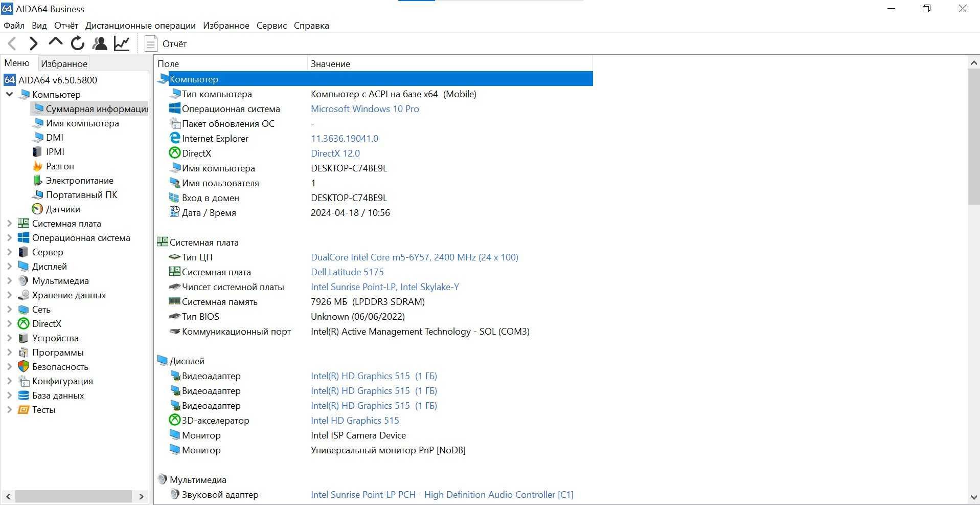Screen dimensions: 980x505
Task: Refresh the current page with Refresh icon
Action: [x=78, y=43]
